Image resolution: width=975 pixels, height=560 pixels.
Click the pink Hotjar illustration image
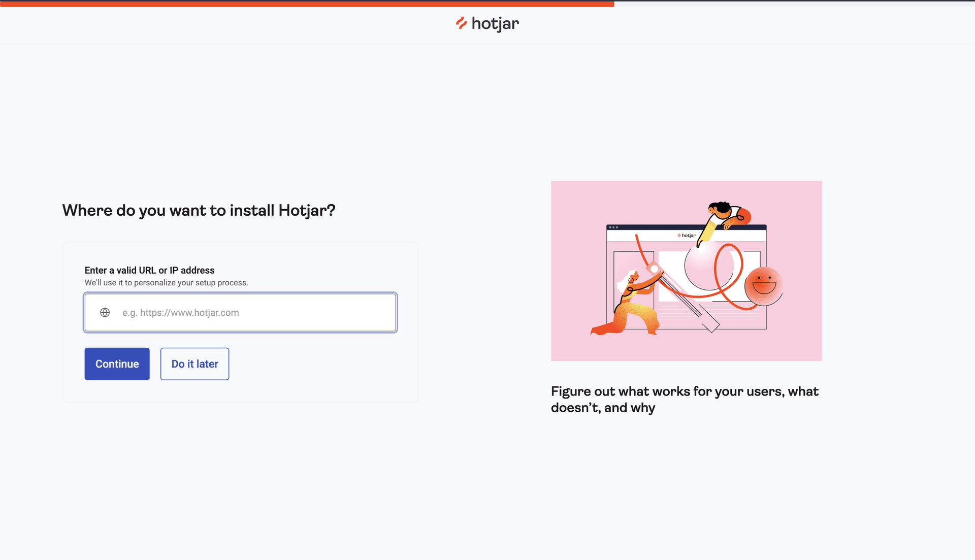point(686,271)
